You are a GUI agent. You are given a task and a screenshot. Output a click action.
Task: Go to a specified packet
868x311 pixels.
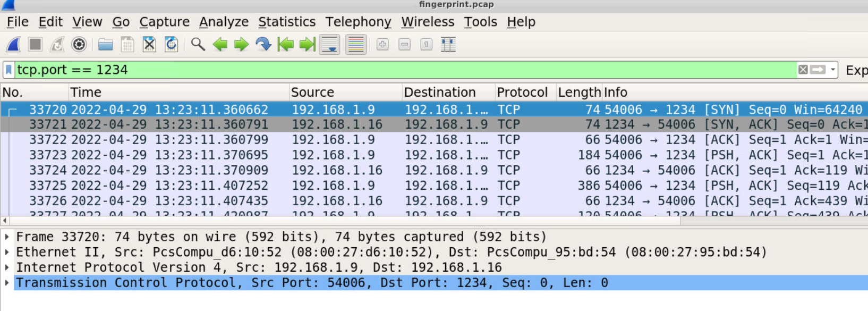click(x=263, y=45)
